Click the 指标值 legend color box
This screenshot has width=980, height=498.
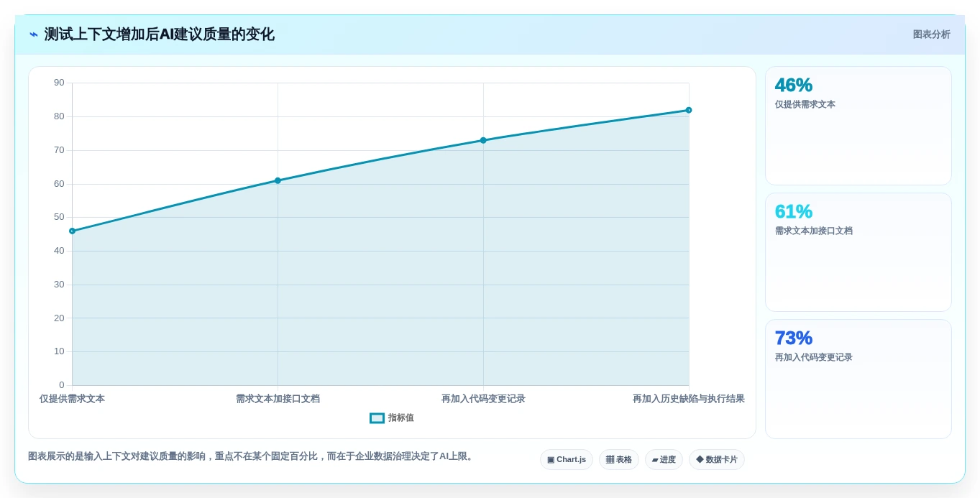coord(377,418)
